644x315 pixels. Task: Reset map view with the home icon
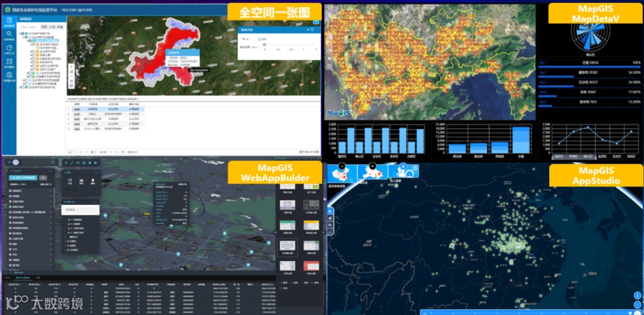72,71
